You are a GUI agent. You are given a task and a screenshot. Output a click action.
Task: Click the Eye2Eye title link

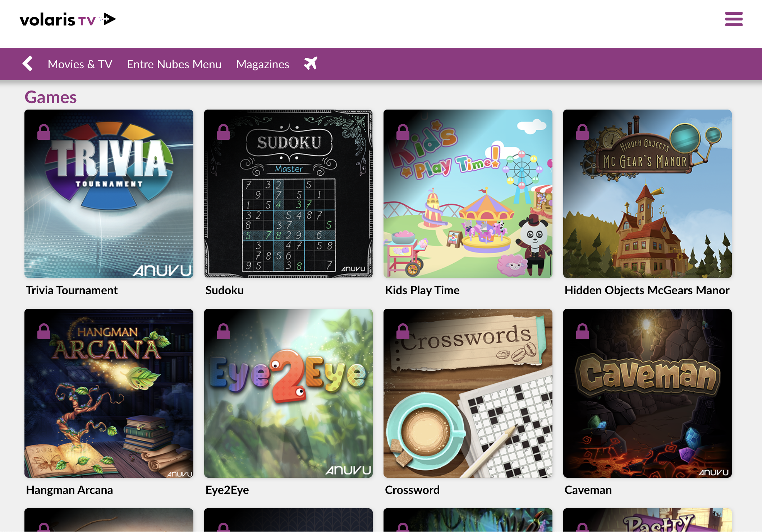(227, 490)
